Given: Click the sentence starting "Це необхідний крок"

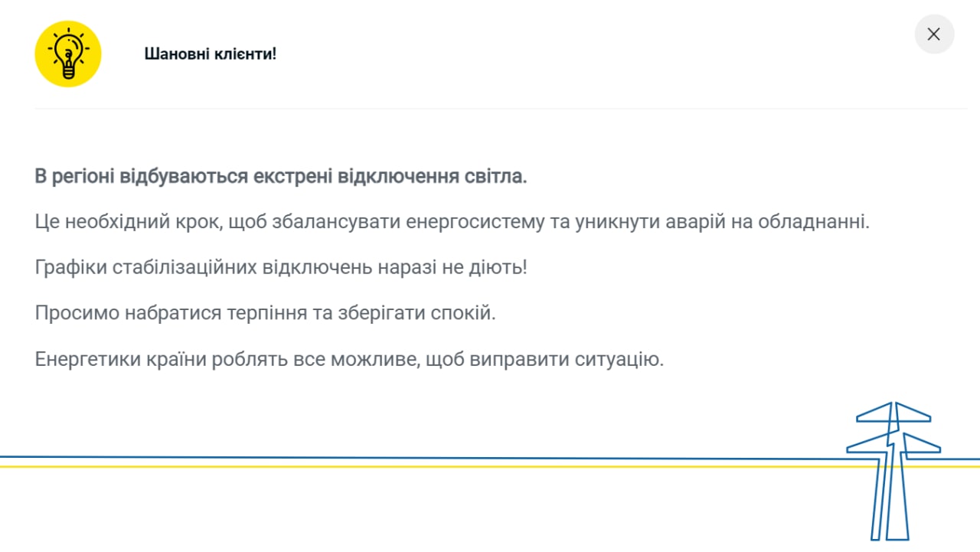Looking at the screenshot, I should click(x=452, y=223).
